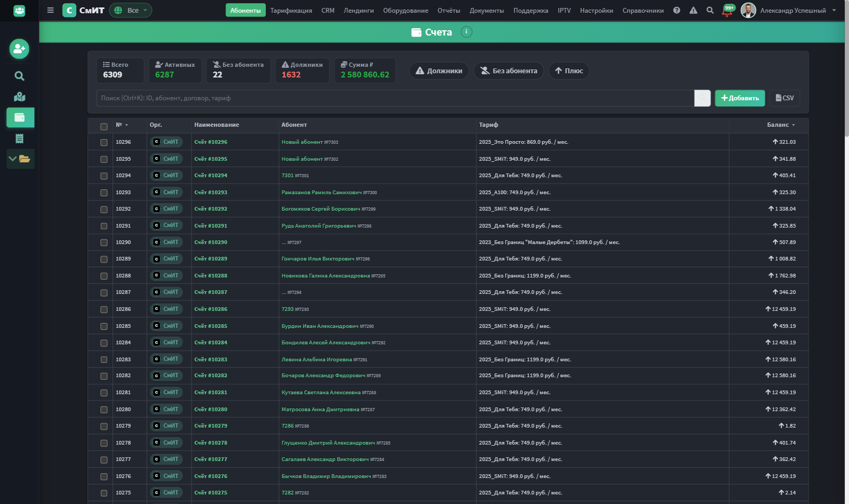Click the add subscriber icon in sidebar
Screen dimensions: 849x504
[19, 49]
